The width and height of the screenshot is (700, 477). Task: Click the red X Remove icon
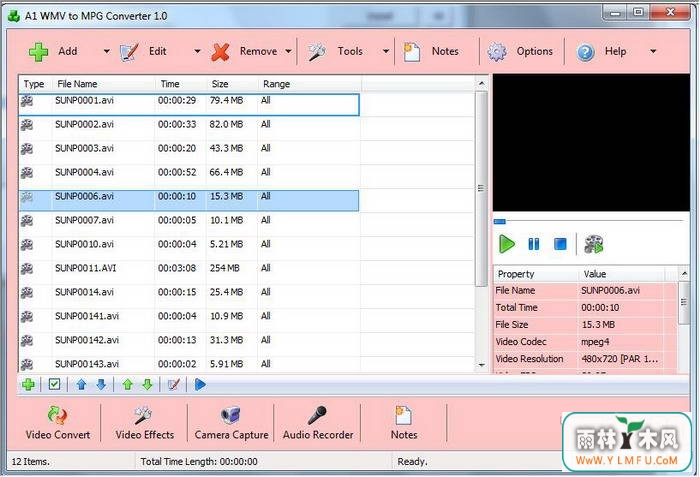(x=221, y=52)
